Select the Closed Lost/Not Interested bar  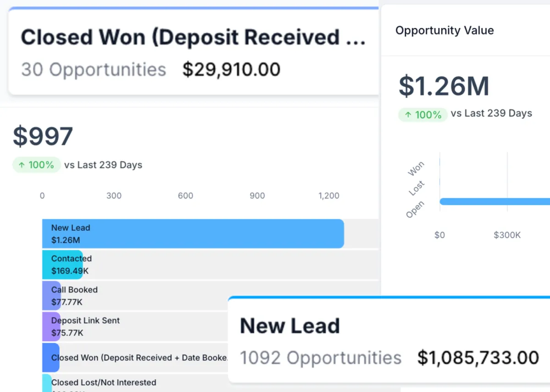[47, 383]
